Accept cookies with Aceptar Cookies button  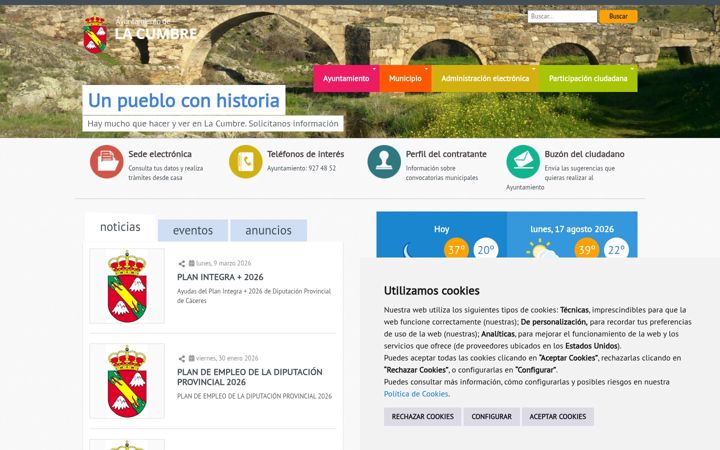point(558,416)
